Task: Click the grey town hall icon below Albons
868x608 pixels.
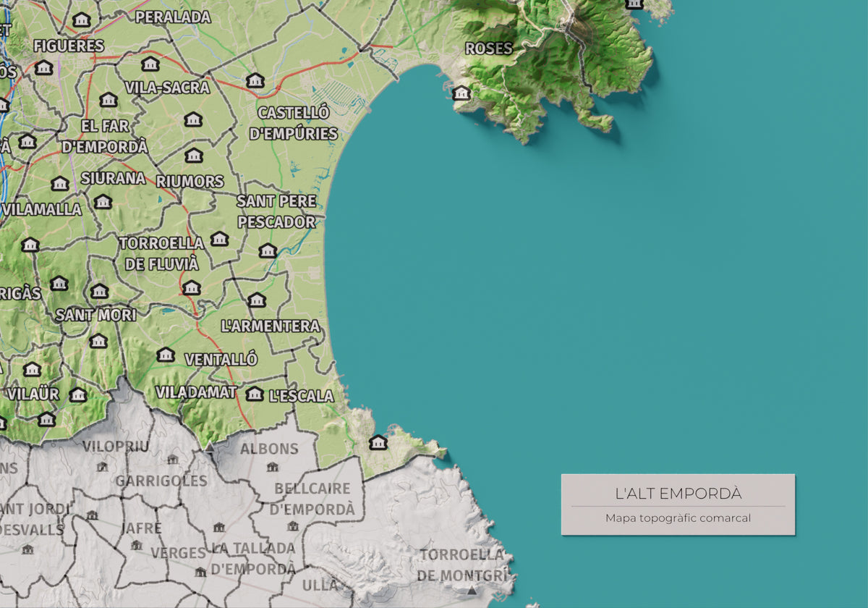Action: (272, 467)
